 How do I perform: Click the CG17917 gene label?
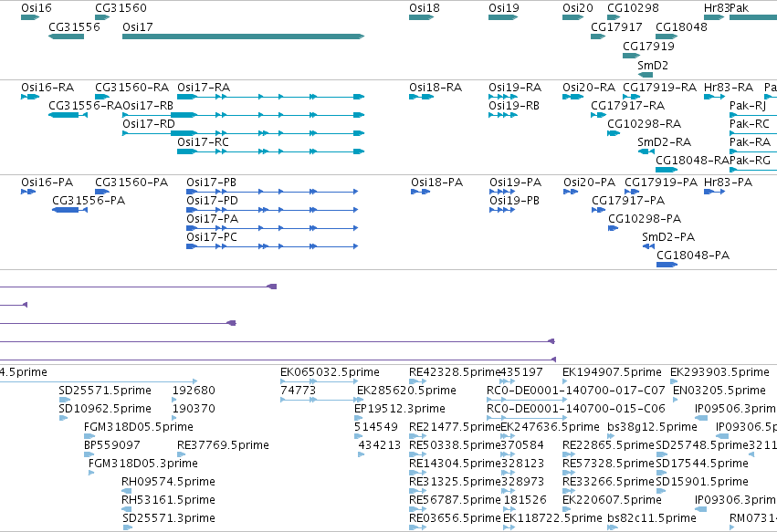(x=616, y=26)
